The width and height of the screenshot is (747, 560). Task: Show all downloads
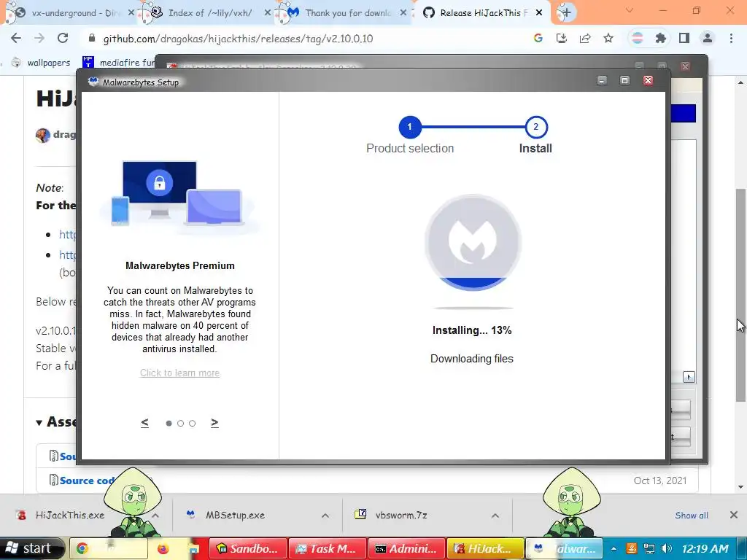[692, 516]
